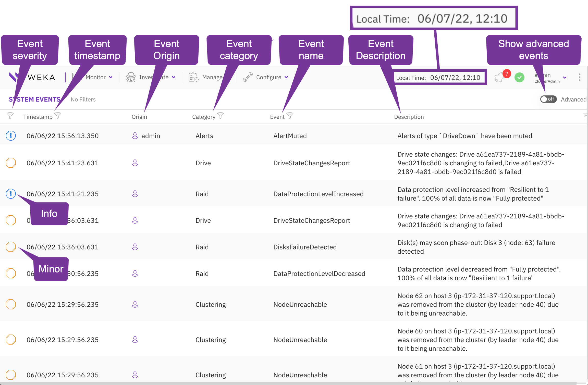Click the scroll-to-top arrow icon beside Description

[x=585, y=116]
